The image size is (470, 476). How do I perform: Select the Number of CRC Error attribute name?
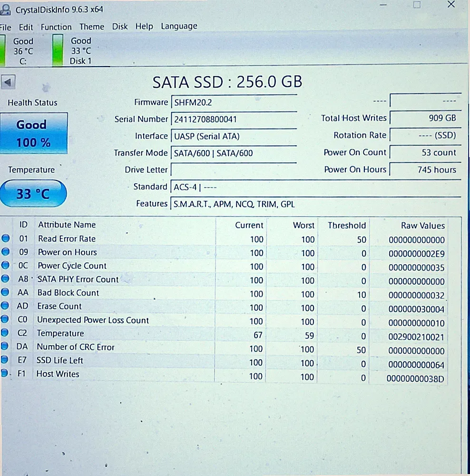(76, 347)
